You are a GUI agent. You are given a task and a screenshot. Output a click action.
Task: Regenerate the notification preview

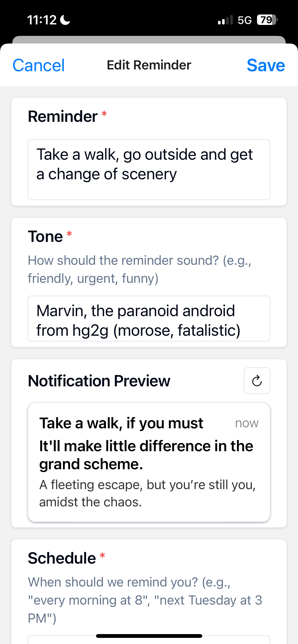click(257, 381)
